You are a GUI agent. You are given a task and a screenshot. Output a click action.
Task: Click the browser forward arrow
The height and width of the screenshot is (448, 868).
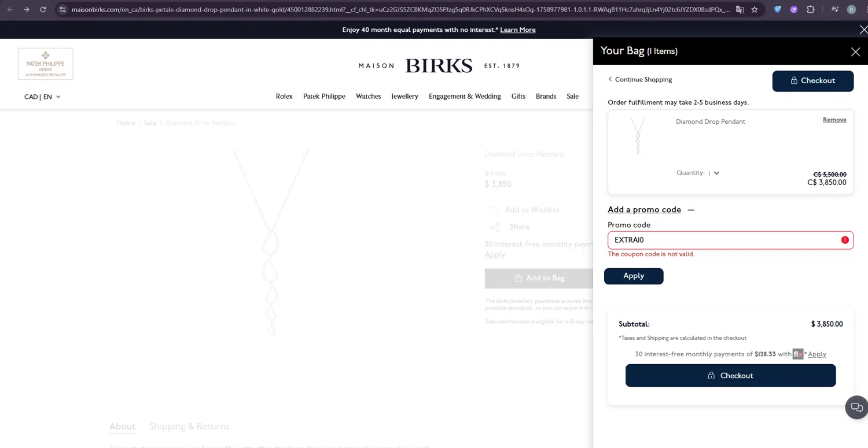coord(26,9)
